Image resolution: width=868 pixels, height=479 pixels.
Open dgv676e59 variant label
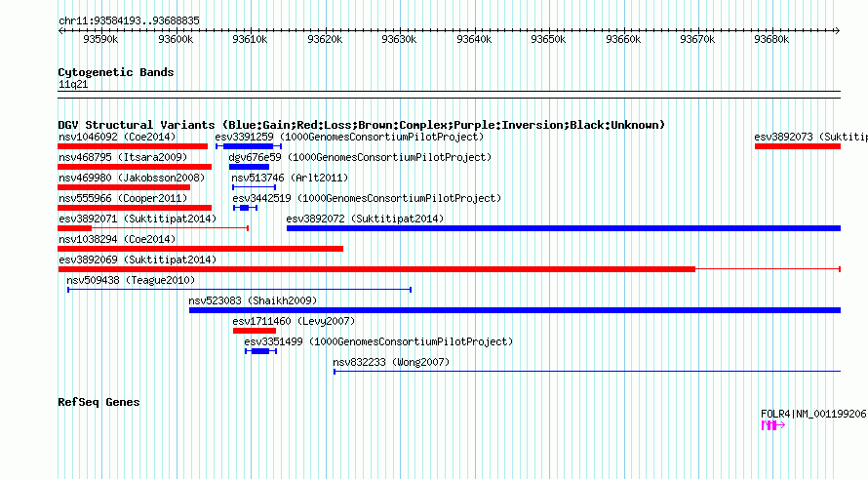pos(360,157)
